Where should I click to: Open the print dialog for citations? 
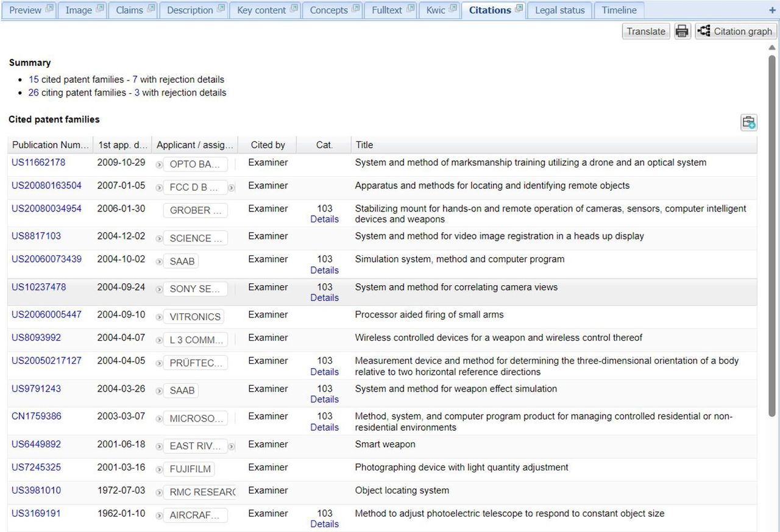tap(682, 30)
